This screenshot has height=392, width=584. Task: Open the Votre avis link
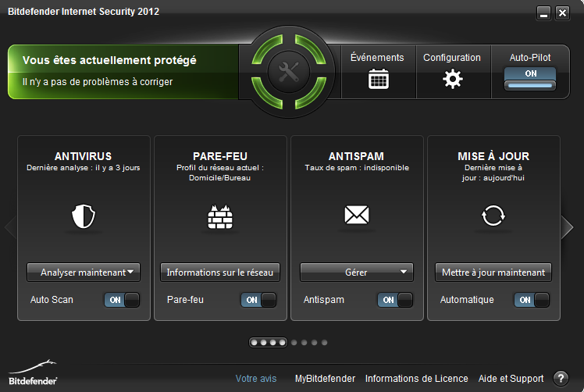(x=256, y=379)
